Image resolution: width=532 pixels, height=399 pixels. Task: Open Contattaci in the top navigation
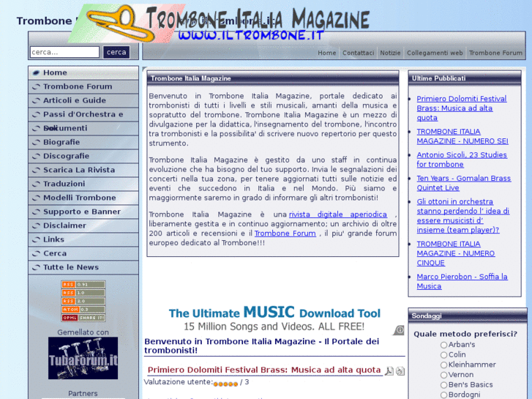point(358,53)
